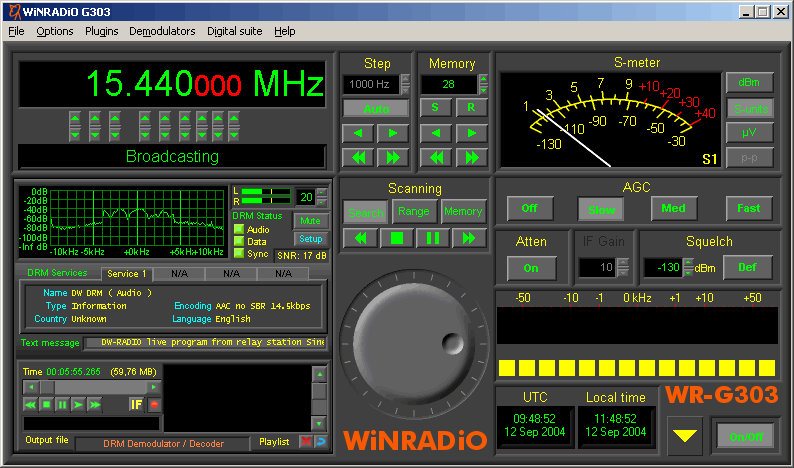Click the playlist scrollbar down arrow
Viewport: 794px width, 468px height.
click(x=319, y=422)
